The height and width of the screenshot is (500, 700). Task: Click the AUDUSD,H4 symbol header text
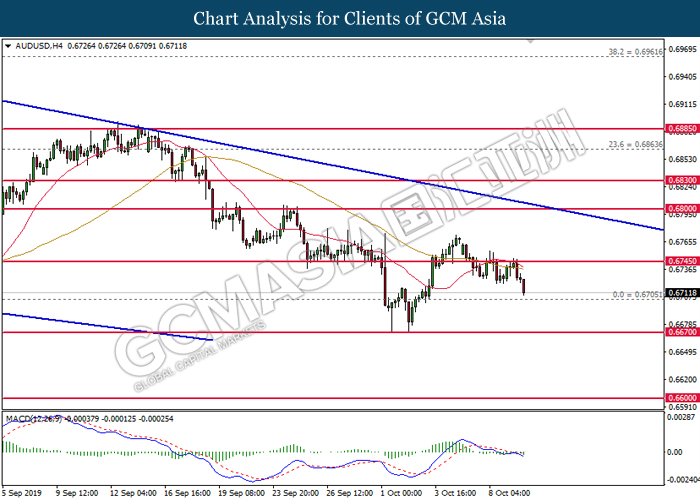point(39,46)
